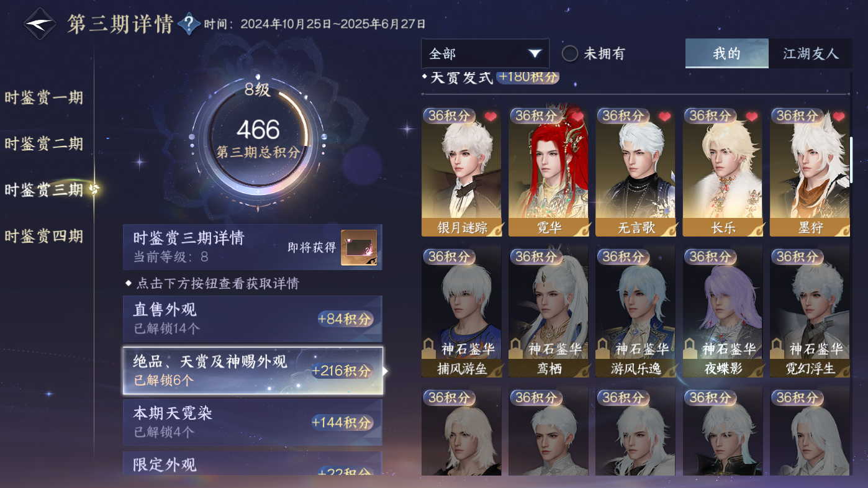Click the upcoming reward frame icon
This screenshot has width=868, height=488.
(359, 248)
